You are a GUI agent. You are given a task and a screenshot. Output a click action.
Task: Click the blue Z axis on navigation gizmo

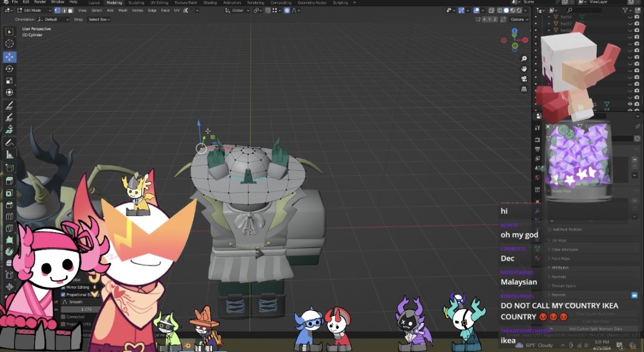pos(515,31)
